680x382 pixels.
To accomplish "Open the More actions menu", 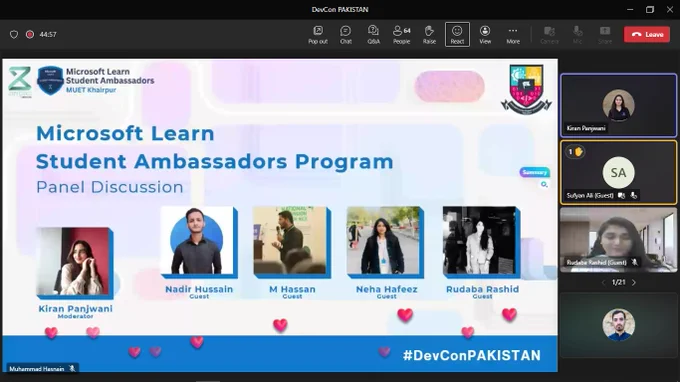I will tap(513, 35).
